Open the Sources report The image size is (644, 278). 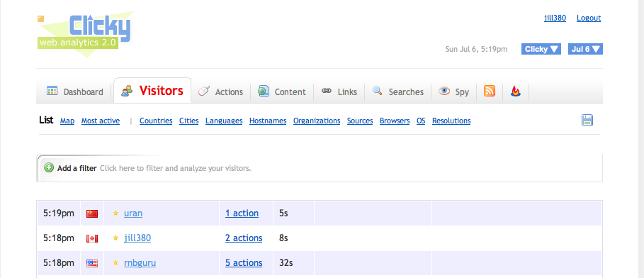(360, 121)
